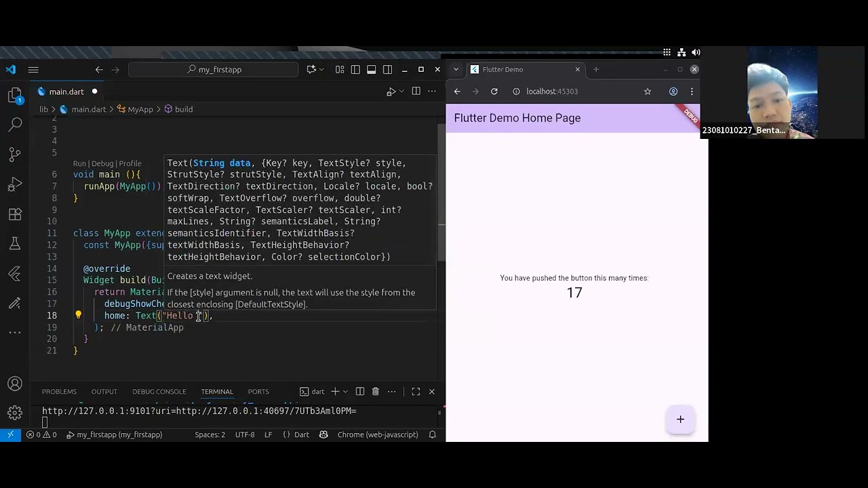Open the Accounts menu in VS Code
The height and width of the screenshot is (488, 868).
(15, 384)
